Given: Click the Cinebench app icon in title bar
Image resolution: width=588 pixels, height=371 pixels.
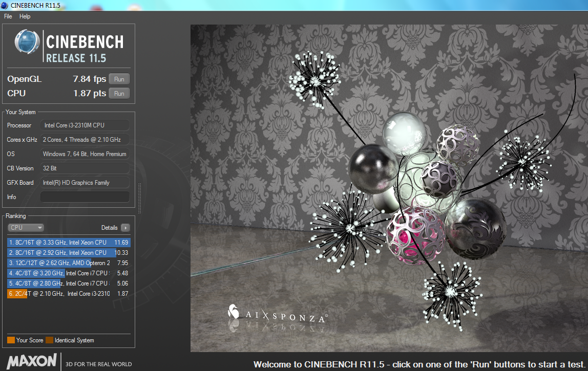Looking at the screenshot, I should pos(5,5).
